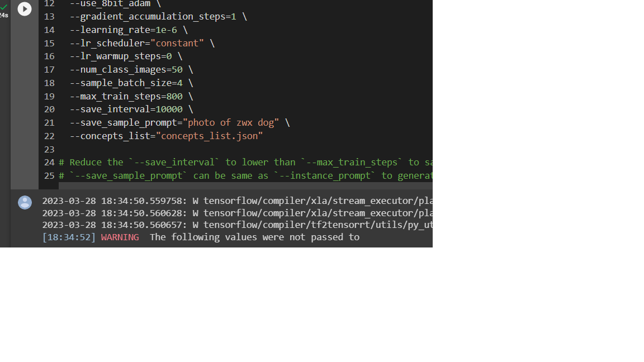Click the WARNING label in the output
The height and width of the screenshot is (362, 644).
point(120,237)
